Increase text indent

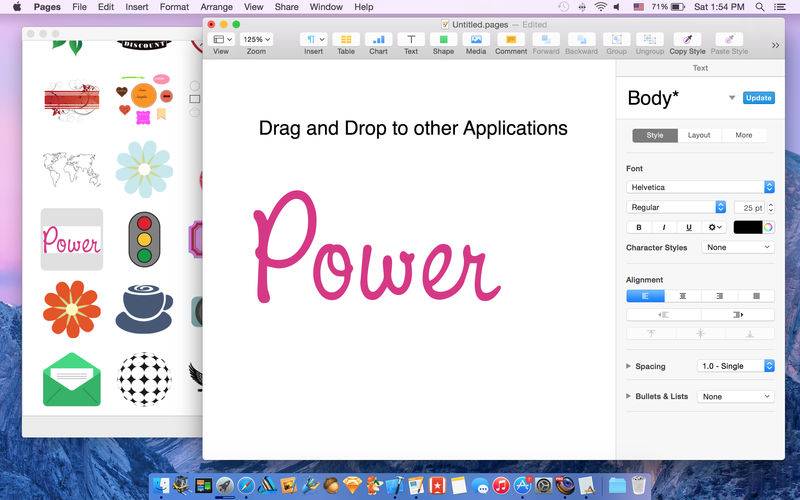coord(738,315)
